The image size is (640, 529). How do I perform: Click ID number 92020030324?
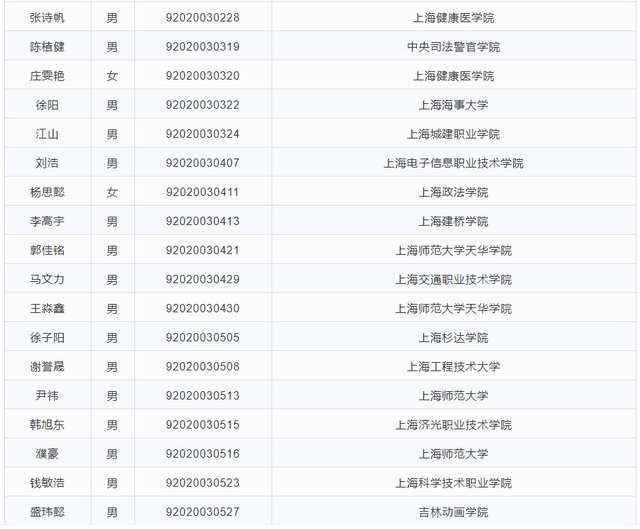point(202,134)
